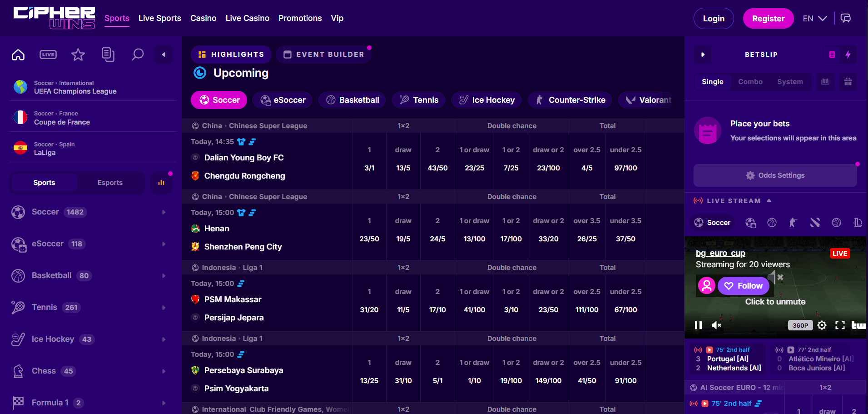Image resolution: width=868 pixels, height=414 pixels.
Task: Select the Tennis sport filter
Action: tap(418, 100)
